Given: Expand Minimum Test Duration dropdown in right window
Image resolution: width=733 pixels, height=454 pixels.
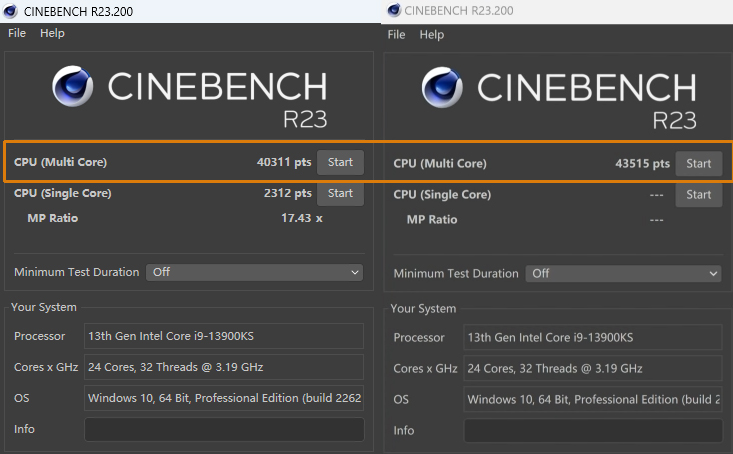Looking at the screenshot, I should pyautogui.click(x=623, y=273).
